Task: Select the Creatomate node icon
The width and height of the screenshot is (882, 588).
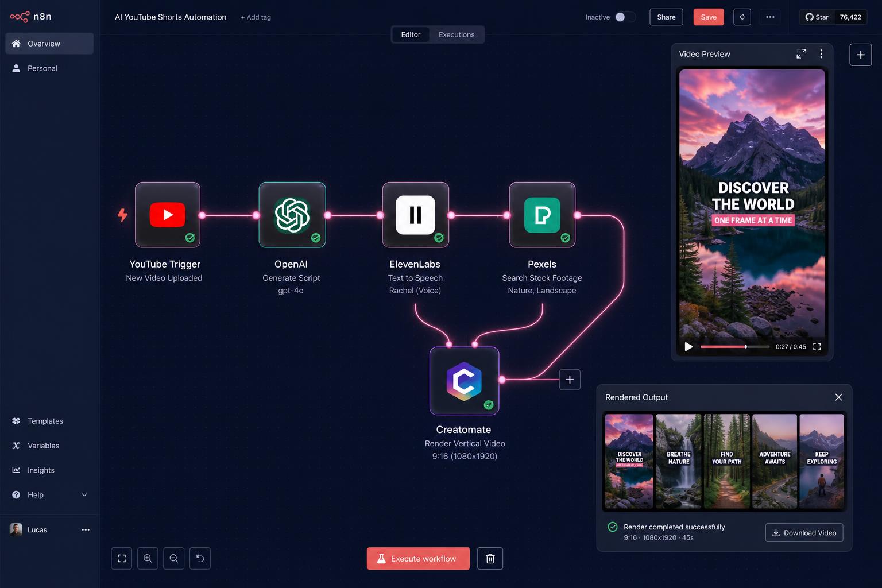Action: pos(464,381)
